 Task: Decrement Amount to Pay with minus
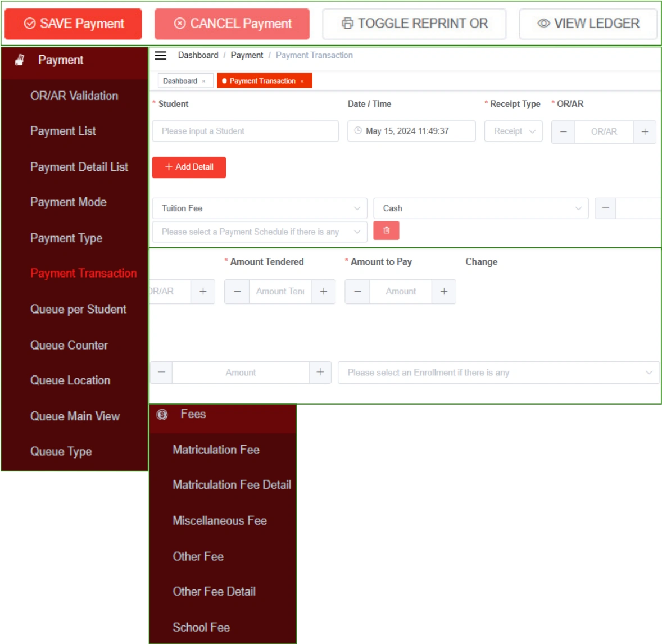pos(357,291)
